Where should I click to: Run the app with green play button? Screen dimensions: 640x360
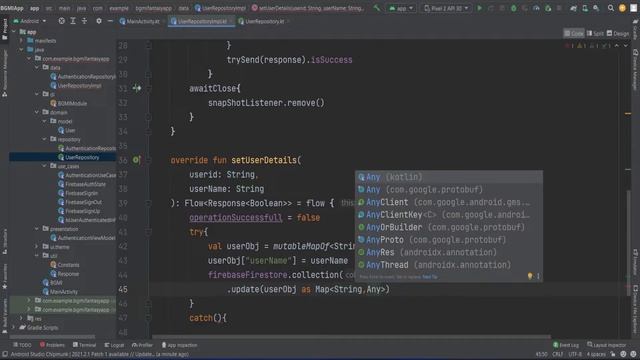(x=480, y=8)
